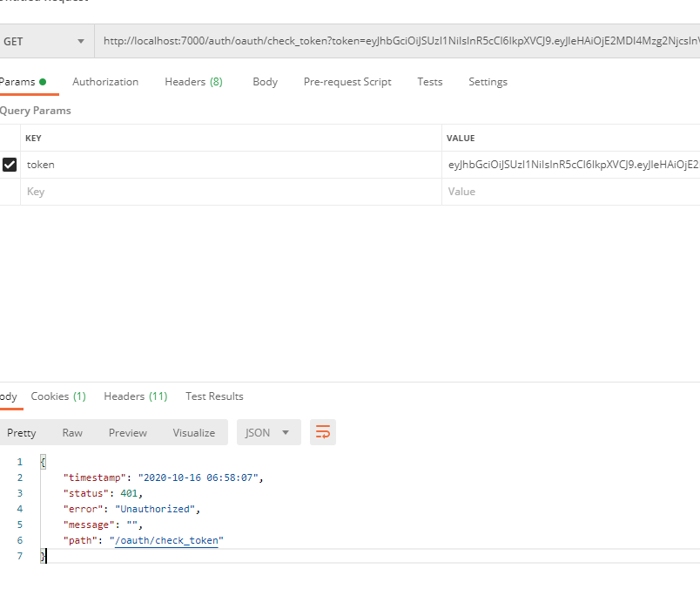
Task: Expand the JSON response format dropdown
Action: [x=268, y=432]
